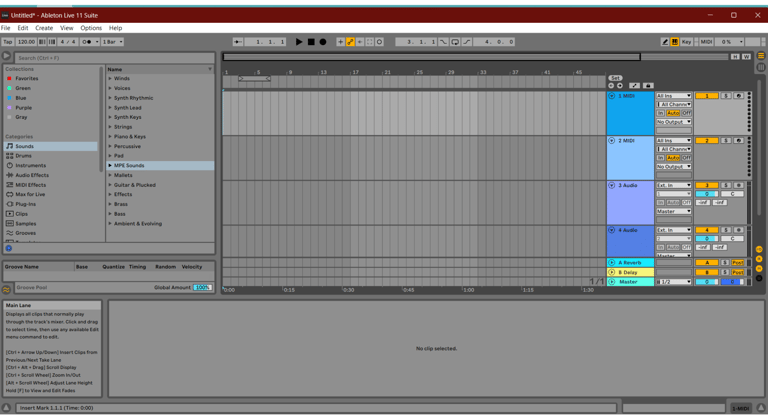Open the MIDI Effects category
The height and width of the screenshot is (416, 768).
coord(30,185)
